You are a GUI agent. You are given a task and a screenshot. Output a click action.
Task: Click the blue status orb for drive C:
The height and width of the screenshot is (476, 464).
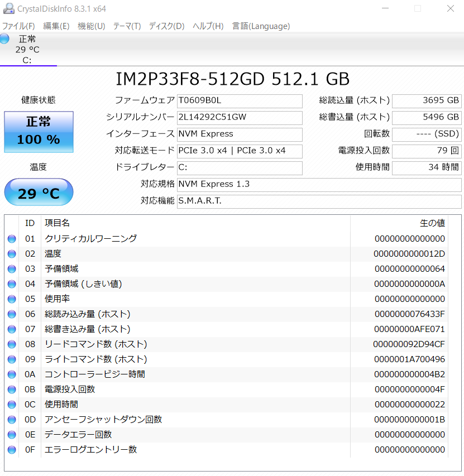4,39
